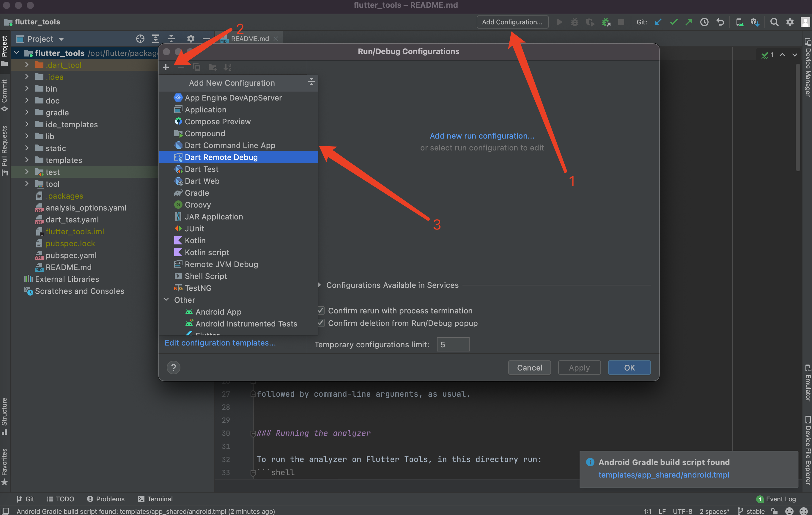Click the Copy Configuration icon in dialog
This screenshot has width=812, height=515.
(x=197, y=67)
